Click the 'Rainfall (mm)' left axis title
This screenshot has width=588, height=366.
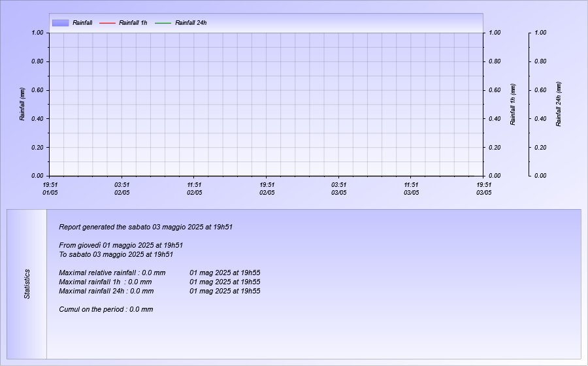(22, 105)
